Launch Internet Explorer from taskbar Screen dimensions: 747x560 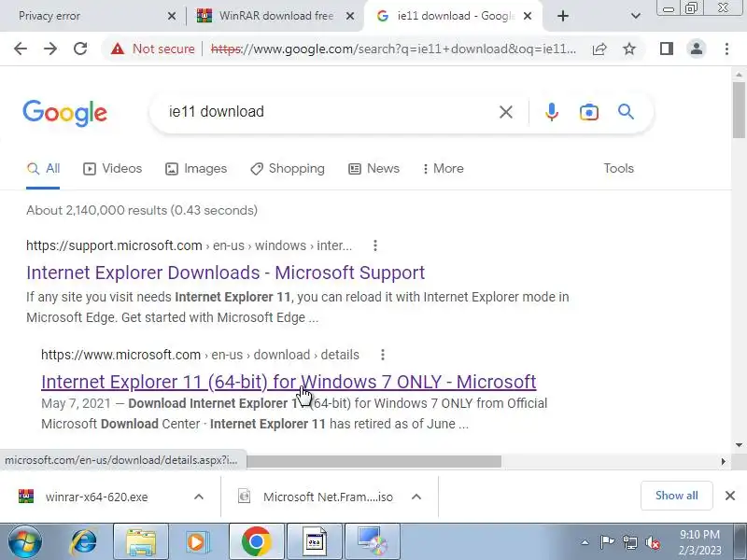coord(84,541)
